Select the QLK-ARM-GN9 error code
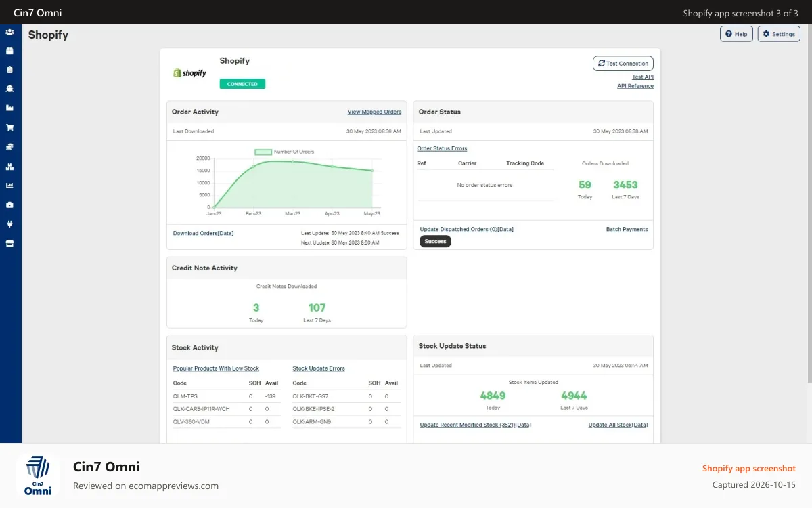 (311, 421)
